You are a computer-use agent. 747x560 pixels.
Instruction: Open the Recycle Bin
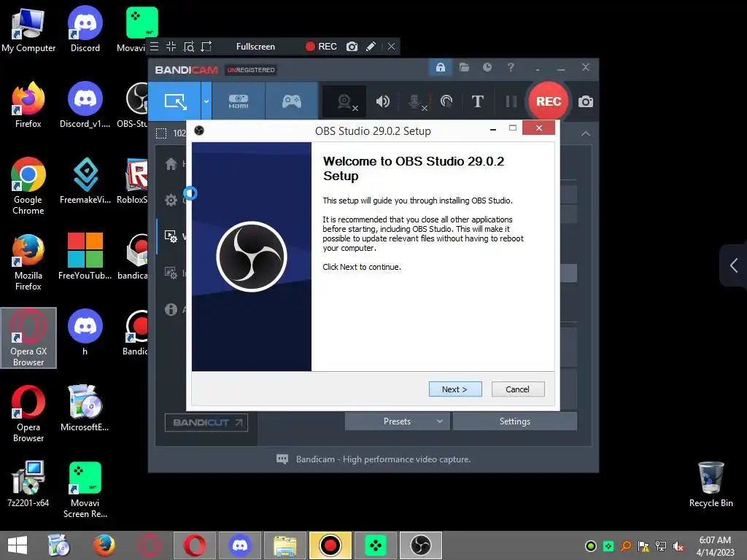click(x=711, y=485)
